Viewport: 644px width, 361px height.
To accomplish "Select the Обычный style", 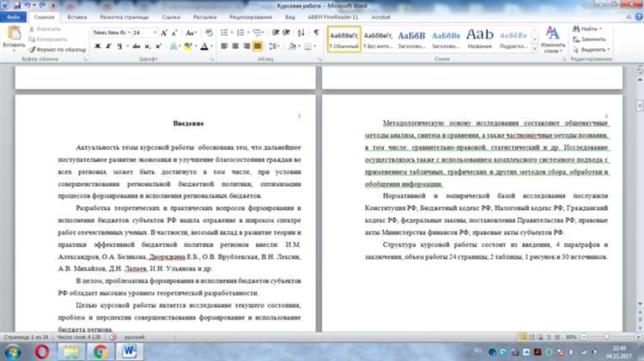I will click(x=344, y=39).
